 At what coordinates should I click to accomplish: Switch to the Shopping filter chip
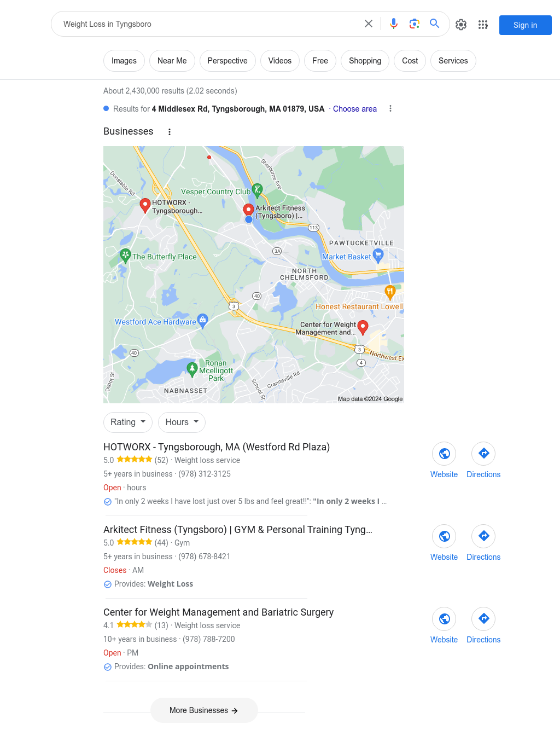coord(365,61)
